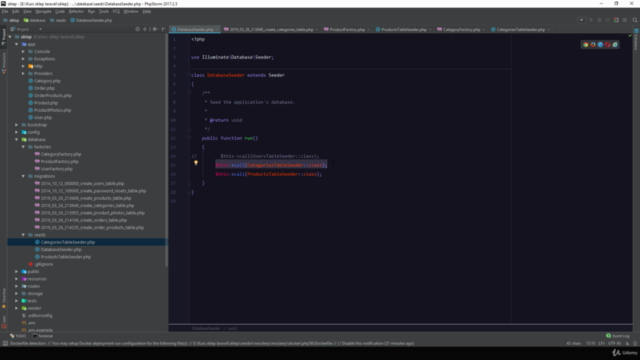Open the Navigate menu
This screenshot has height=360, width=640.
click(43, 11)
